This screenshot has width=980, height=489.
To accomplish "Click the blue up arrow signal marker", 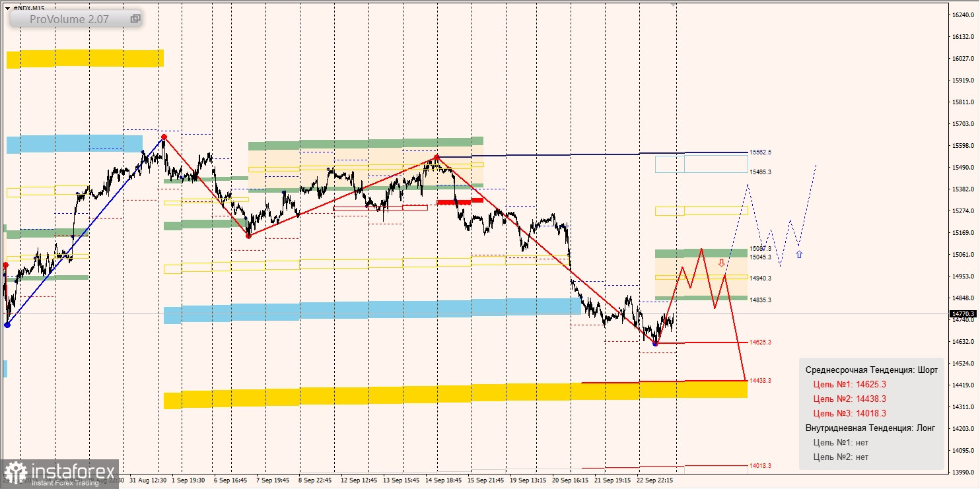I will point(799,253).
